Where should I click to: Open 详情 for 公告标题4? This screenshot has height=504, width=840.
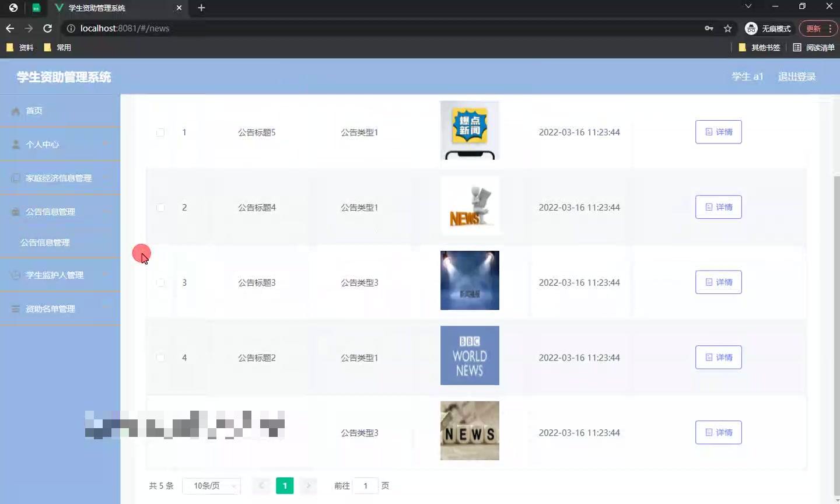click(x=718, y=207)
